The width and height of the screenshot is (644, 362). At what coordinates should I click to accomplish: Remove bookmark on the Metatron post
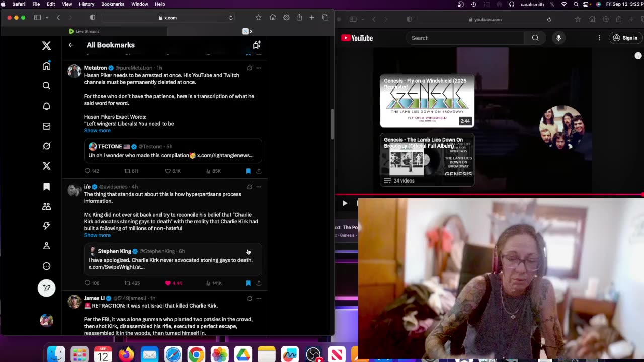tap(248, 171)
